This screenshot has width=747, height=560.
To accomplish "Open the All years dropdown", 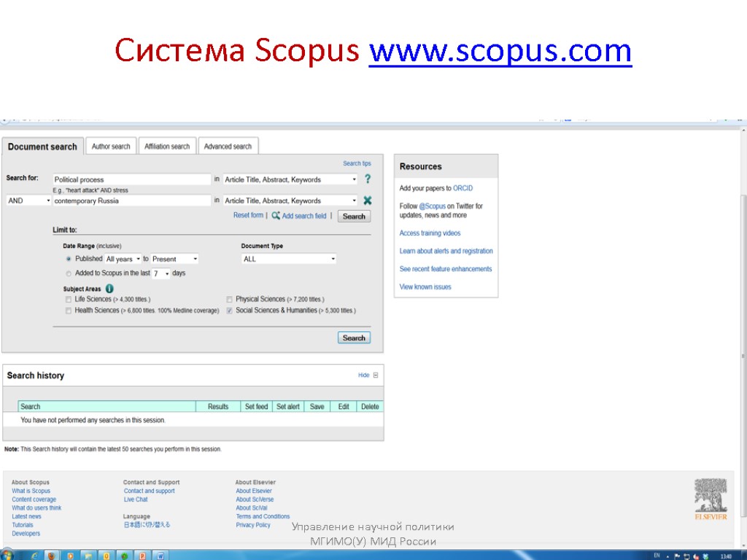I will pos(123,259).
